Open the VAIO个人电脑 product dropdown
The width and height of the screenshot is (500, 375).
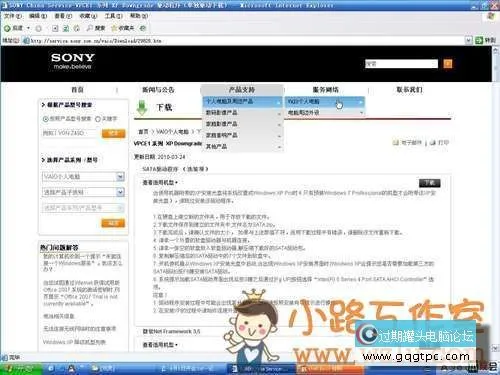point(83,176)
